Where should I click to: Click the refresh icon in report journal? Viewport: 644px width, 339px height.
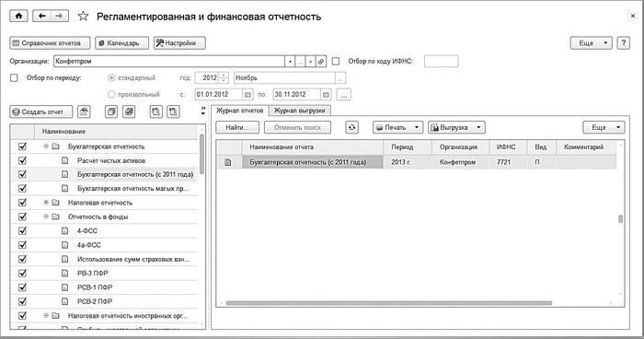[351, 127]
